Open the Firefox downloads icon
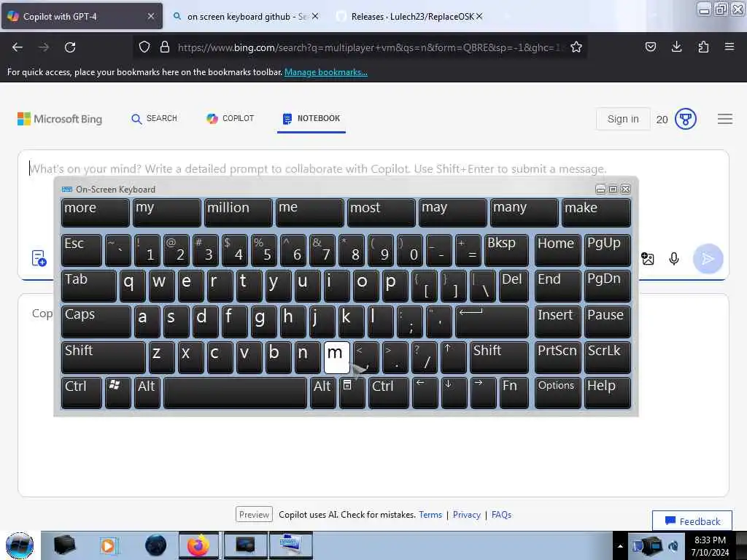This screenshot has height=560, width=747. [x=676, y=47]
